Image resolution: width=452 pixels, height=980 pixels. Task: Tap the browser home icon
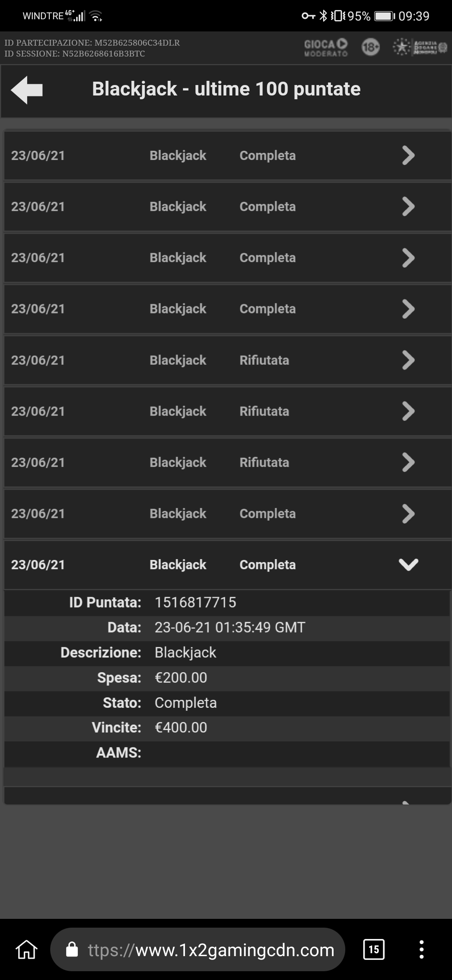point(27,949)
